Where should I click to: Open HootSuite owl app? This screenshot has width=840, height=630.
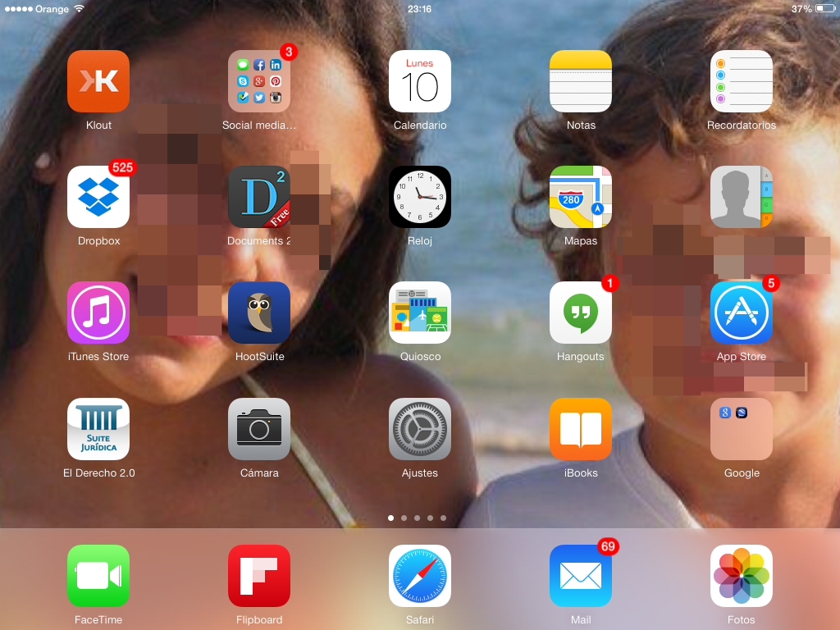259,313
